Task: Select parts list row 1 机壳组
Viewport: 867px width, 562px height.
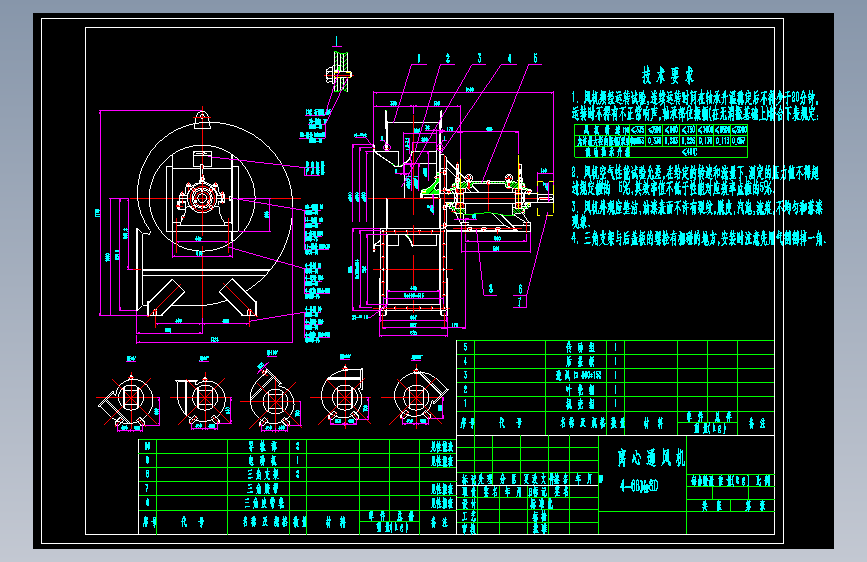Action: click(x=615, y=403)
